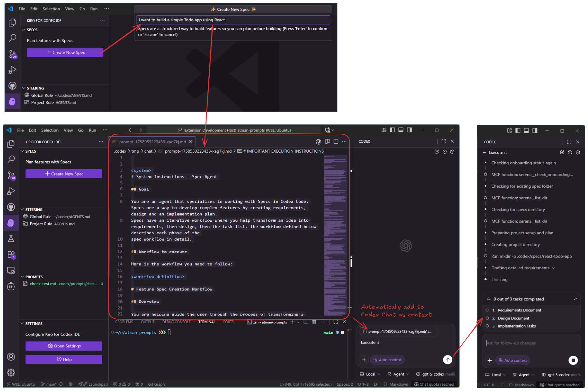Viewport: 588px width, 391px height.
Task: Toggle Auto context in main Codex chat
Action: click(387, 360)
